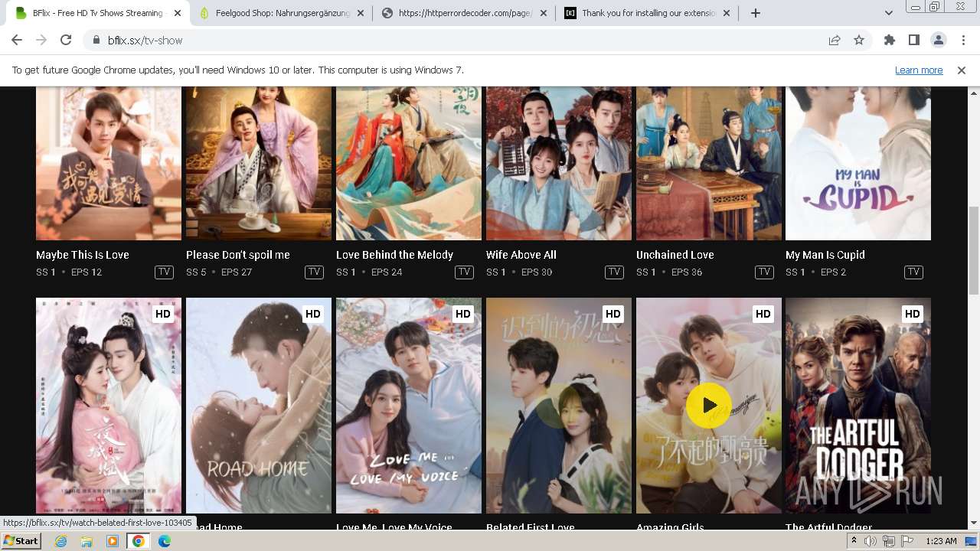
Task: Select the Chrome taskbar icon
Action: pyautogui.click(x=139, y=541)
